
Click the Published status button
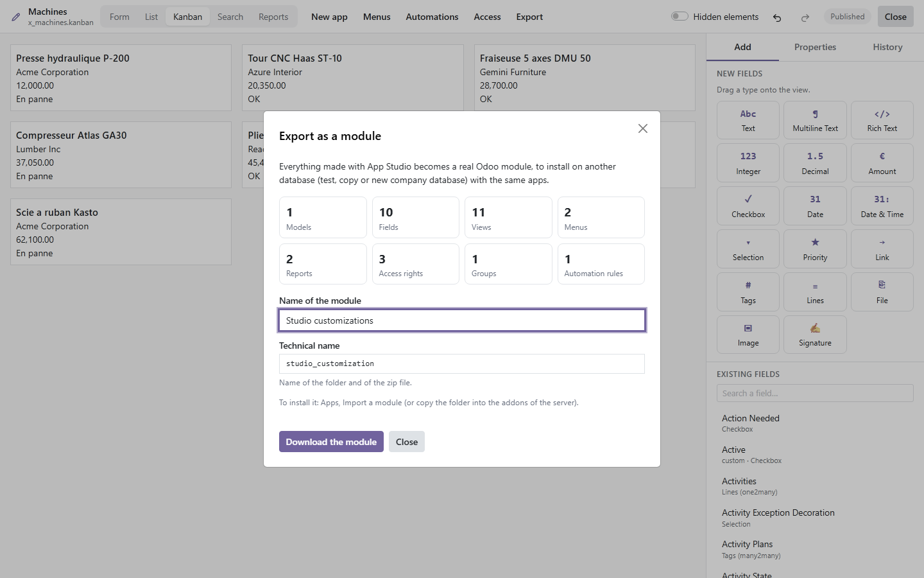click(847, 17)
